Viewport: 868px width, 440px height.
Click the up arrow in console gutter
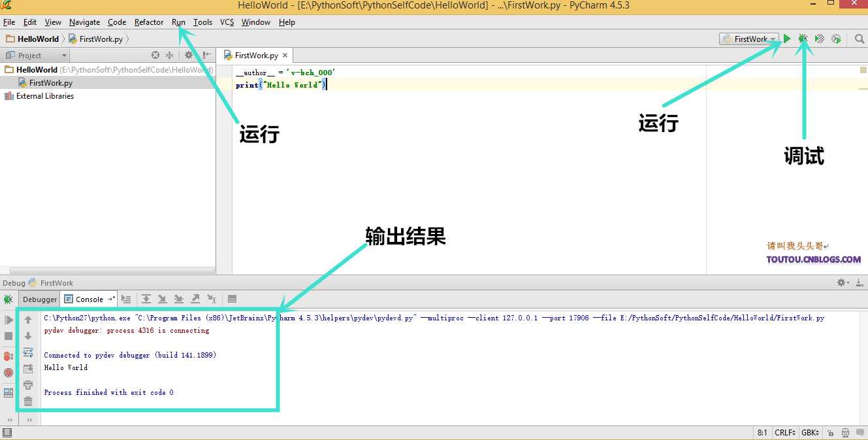(28, 320)
